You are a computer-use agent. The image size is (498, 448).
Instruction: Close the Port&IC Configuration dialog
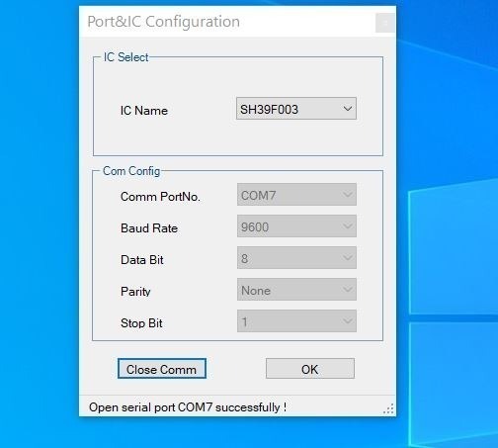click(x=385, y=23)
